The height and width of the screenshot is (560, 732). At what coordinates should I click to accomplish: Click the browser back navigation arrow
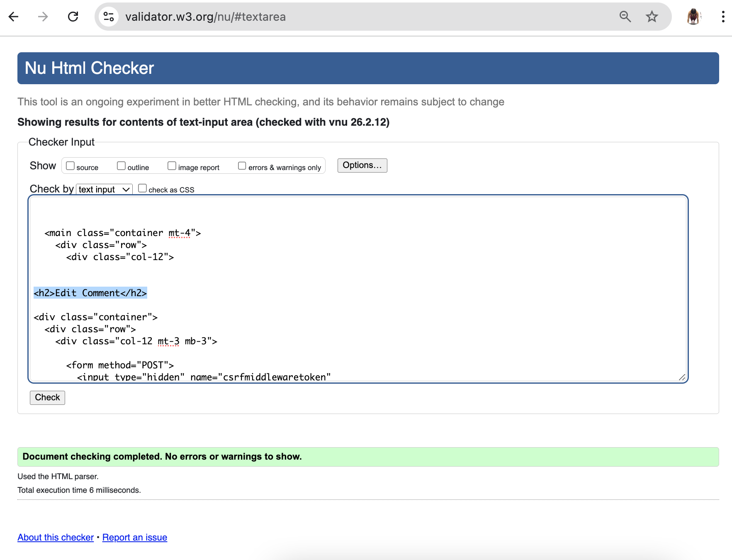[14, 17]
